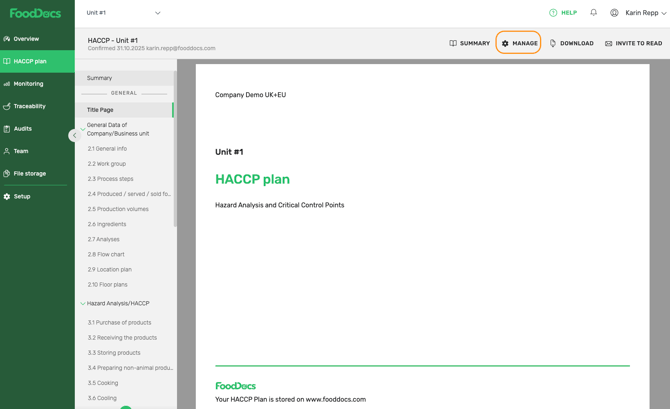Image resolution: width=670 pixels, height=409 pixels.
Task: Click the MANAGE button
Action: click(x=518, y=42)
